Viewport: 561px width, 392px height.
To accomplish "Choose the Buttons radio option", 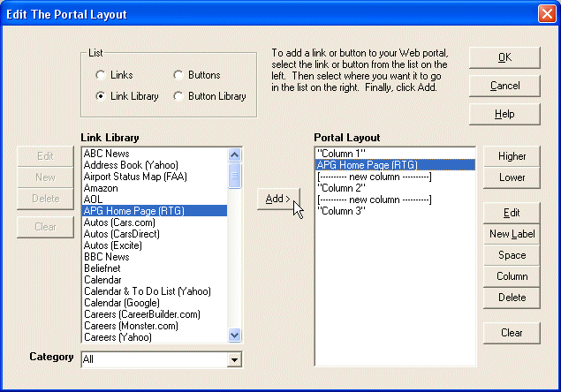I will tap(180, 76).
